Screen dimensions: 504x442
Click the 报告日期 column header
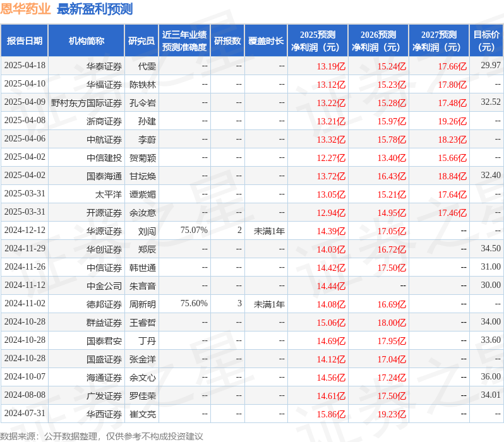[25, 41]
